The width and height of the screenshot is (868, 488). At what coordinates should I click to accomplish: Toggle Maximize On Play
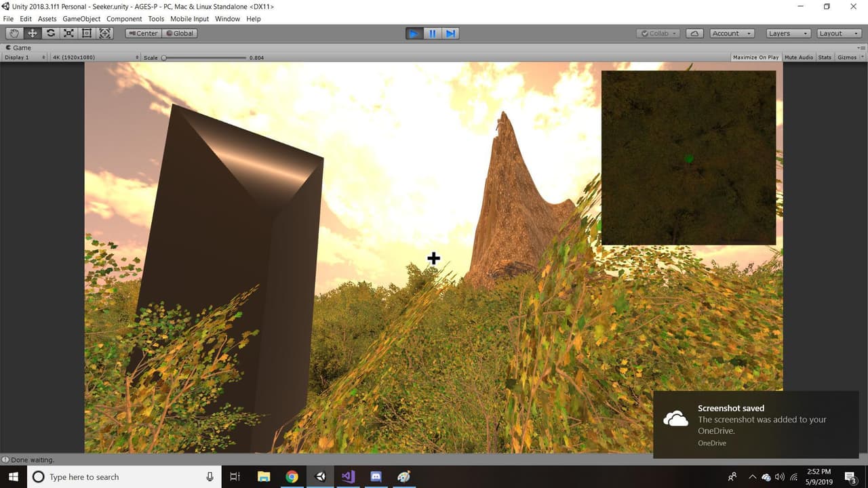pos(755,58)
